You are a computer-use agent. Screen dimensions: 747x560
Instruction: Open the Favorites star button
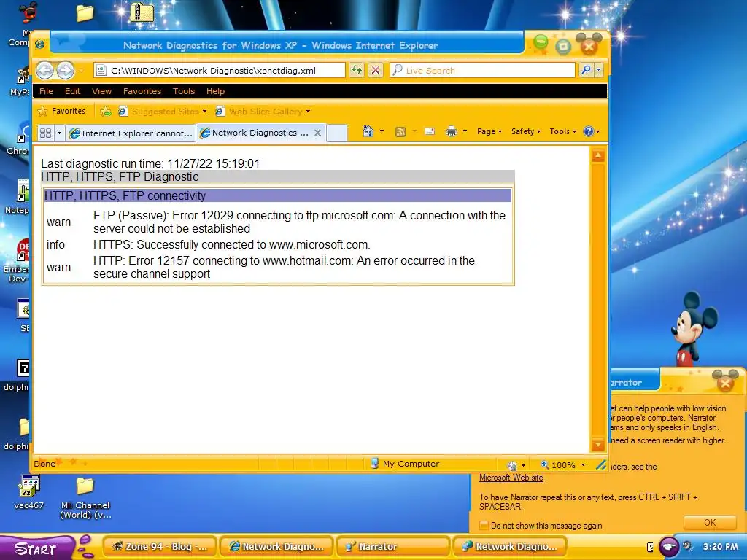point(62,111)
